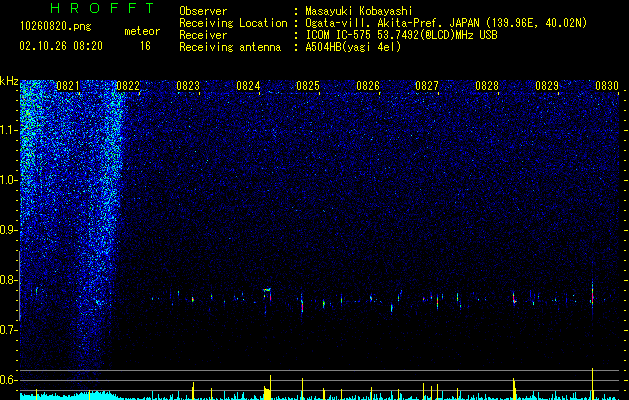Click the 'Receiving Location' label
Image resolution: width=629 pixels, height=400 pixels.
tap(233, 23)
